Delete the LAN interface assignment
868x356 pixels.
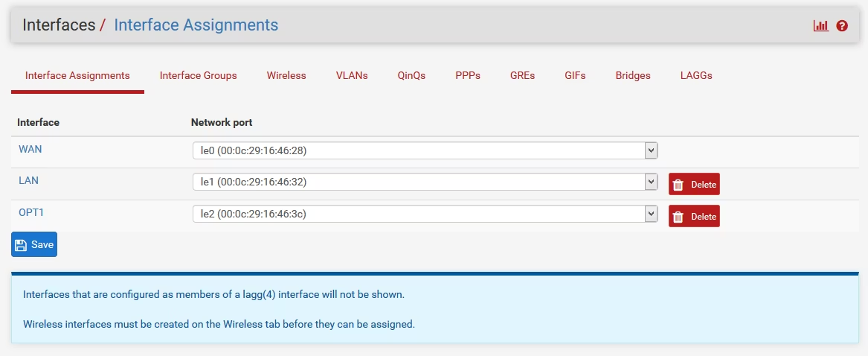(x=694, y=185)
